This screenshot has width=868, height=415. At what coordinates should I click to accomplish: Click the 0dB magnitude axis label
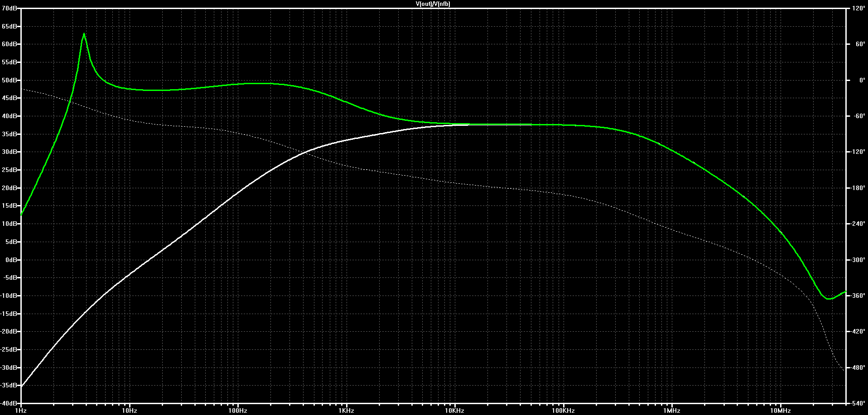pos(11,260)
